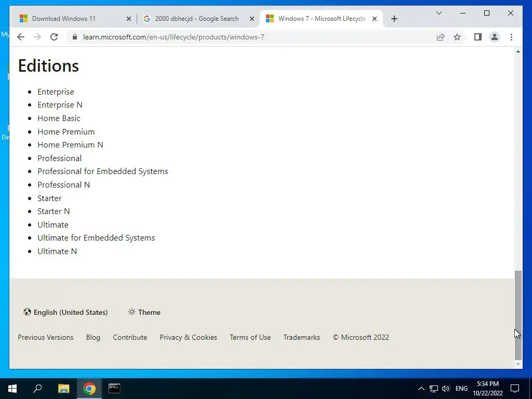Viewport: 532px width, 399px height.
Task: Open the tab search dropdown arrow
Action: pyautogui.click(x=438, y=13)
